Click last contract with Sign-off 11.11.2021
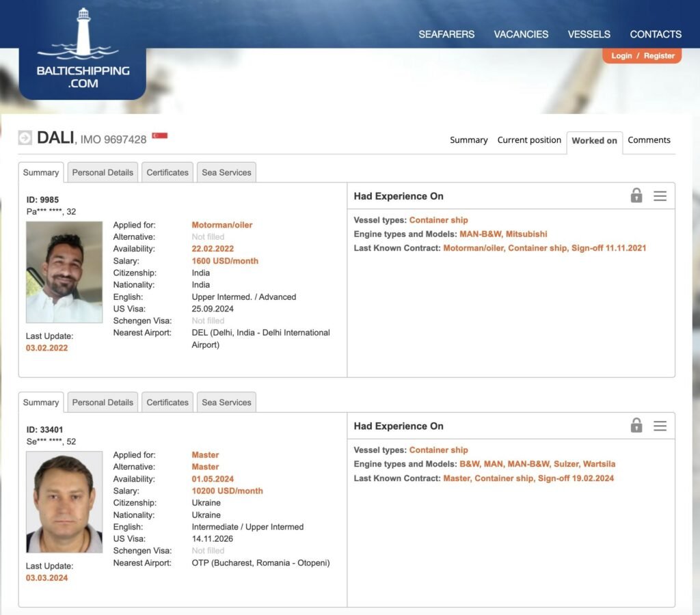 click(544, 248)
